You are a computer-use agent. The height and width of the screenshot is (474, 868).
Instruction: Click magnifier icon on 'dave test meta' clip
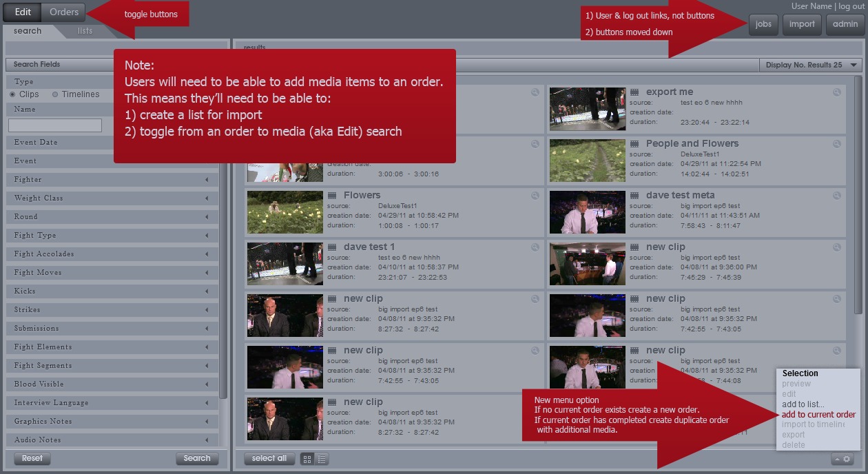(x=837, y=196)
